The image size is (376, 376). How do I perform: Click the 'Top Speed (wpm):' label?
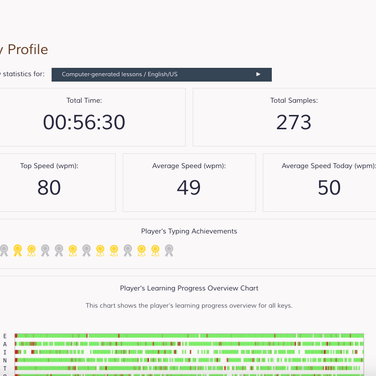(49, 166)
